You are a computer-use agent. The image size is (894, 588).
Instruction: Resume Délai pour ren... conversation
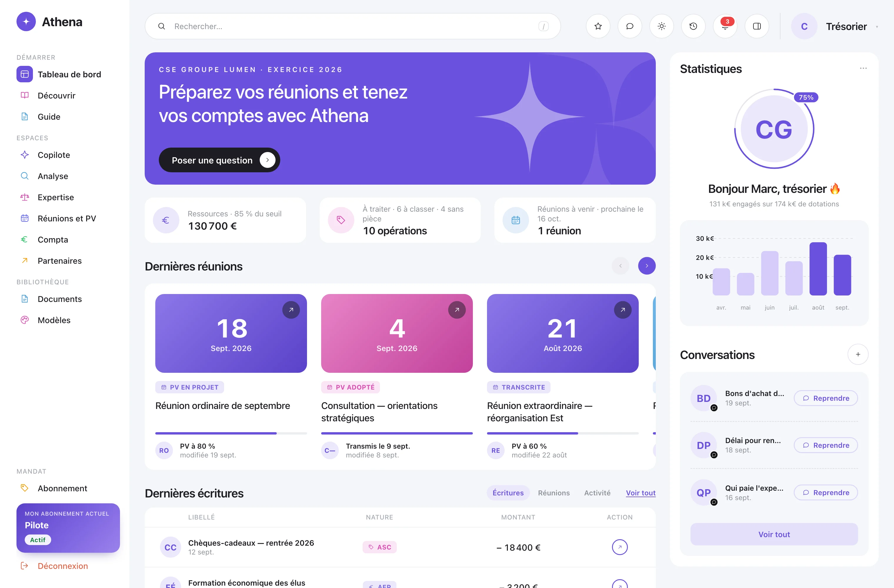[x=826, y=445]
